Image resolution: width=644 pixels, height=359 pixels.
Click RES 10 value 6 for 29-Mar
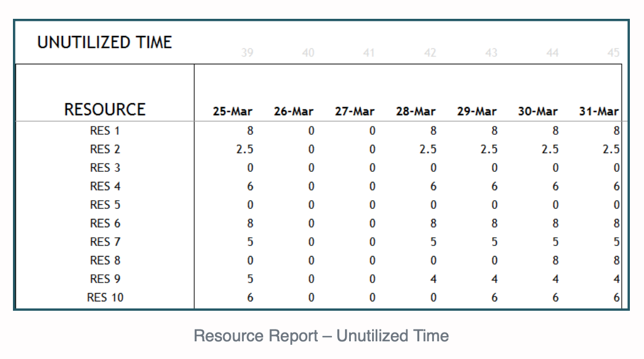coord(494,297)
